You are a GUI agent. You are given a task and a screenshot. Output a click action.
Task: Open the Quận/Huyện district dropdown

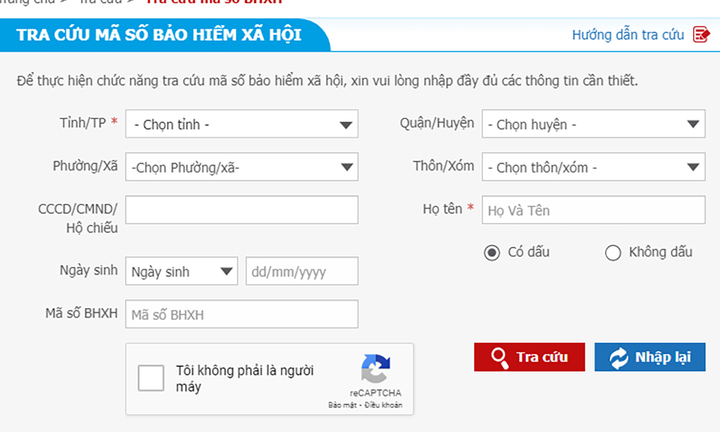tap(593, 124)
